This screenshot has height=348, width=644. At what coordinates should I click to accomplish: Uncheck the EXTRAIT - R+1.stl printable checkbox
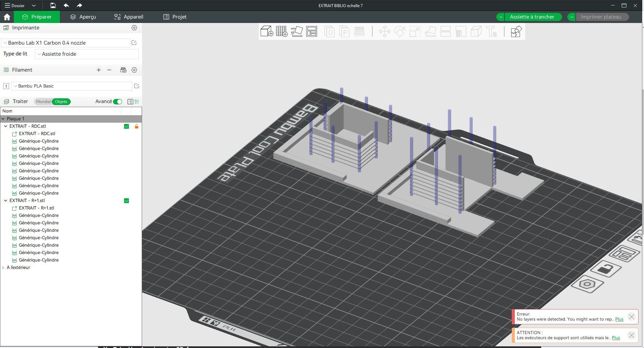click(x=127, y=201)
